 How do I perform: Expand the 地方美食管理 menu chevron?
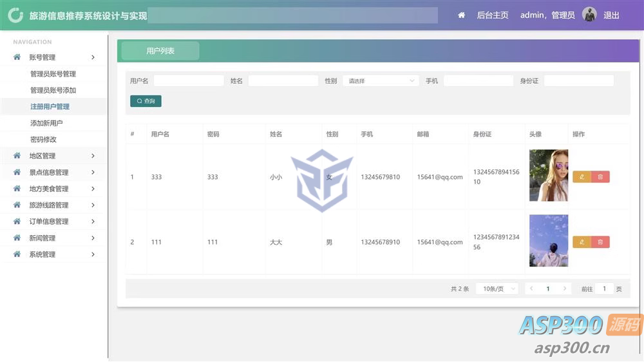pyautogui.click(x=93, y=189)
